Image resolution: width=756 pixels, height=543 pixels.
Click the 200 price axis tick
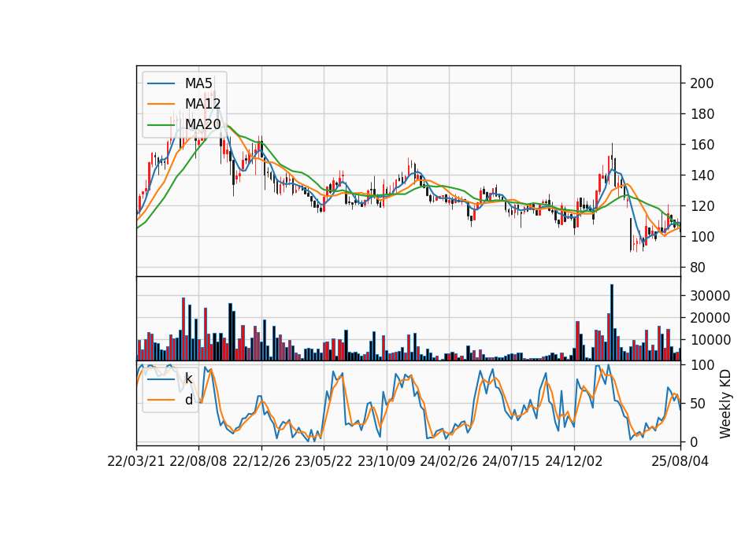702,83
